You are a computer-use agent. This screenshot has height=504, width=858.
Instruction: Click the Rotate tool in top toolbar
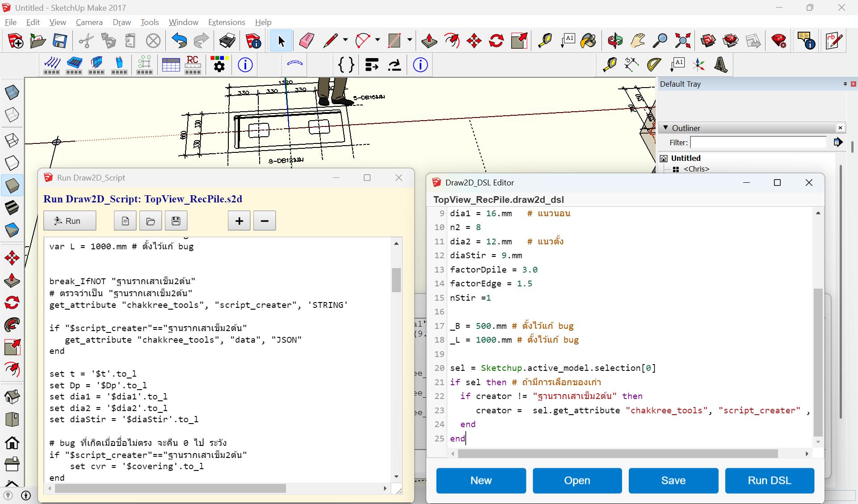[x=496, y=41]
